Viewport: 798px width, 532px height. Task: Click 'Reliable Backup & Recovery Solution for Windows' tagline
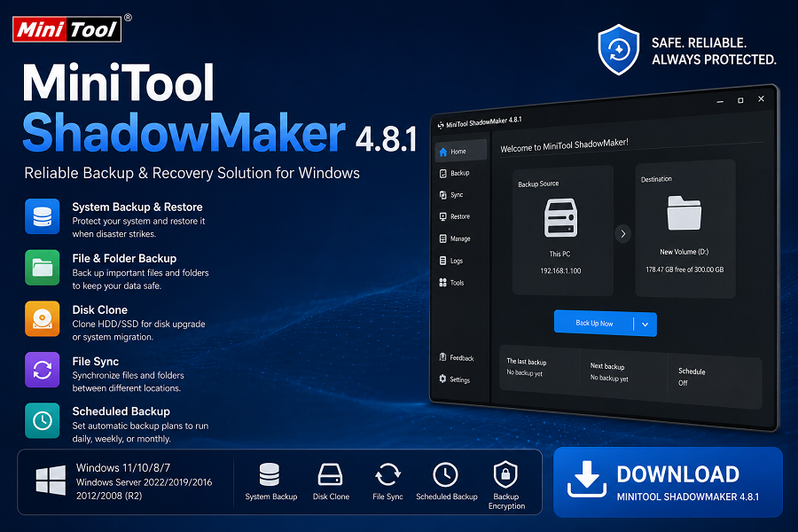pyautogui.click(x=192, y=173)
